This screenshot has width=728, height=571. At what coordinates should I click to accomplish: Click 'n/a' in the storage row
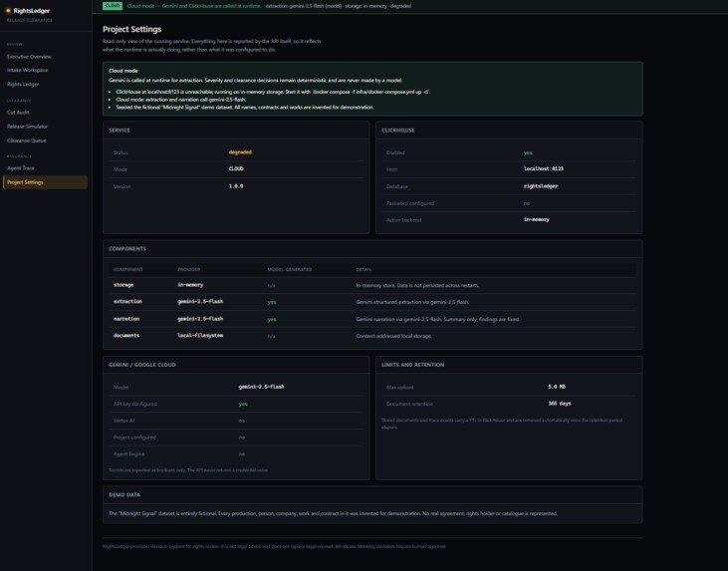[x=271, y=286]
